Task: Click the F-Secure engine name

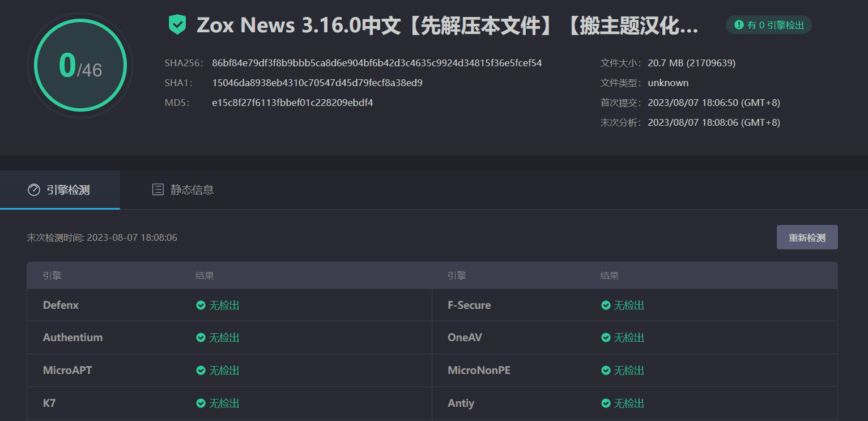Action: [x=469, y=305]
